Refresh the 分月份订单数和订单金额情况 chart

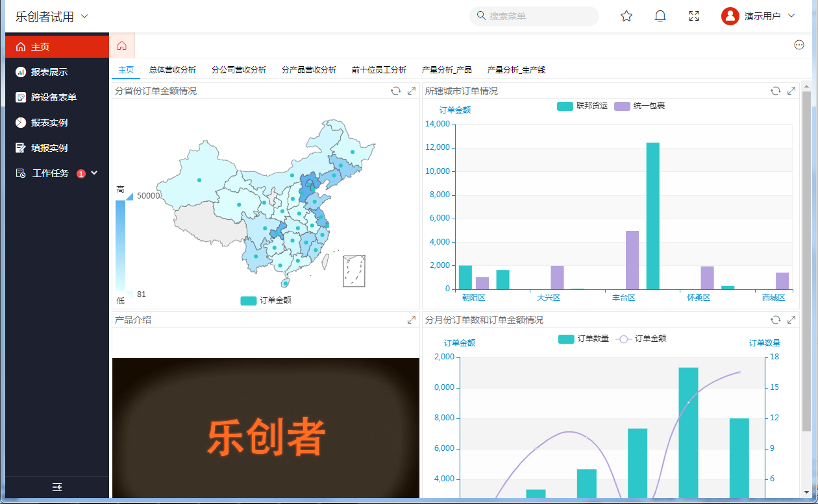click(775, 320)
